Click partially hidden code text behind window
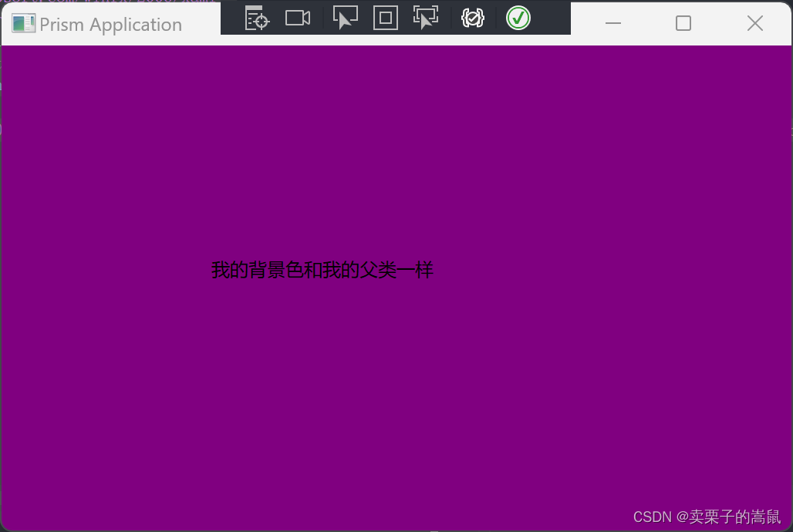Screen dimensions: 793x532 (109, 2)
